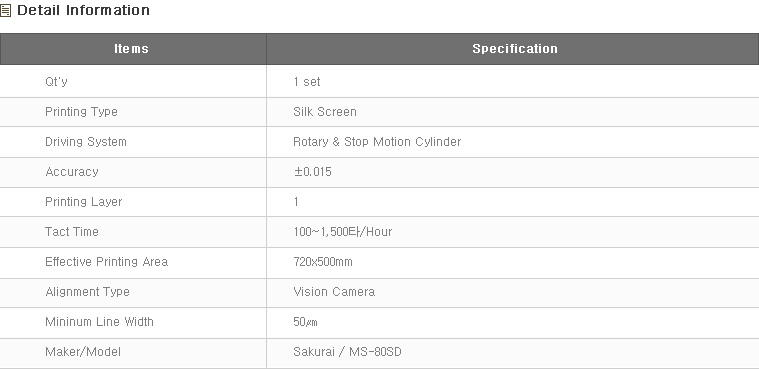Click the ±0.015 accuracy value
Image resolution: width=759 pixels, height=369 pixels.
coord(313,172)
